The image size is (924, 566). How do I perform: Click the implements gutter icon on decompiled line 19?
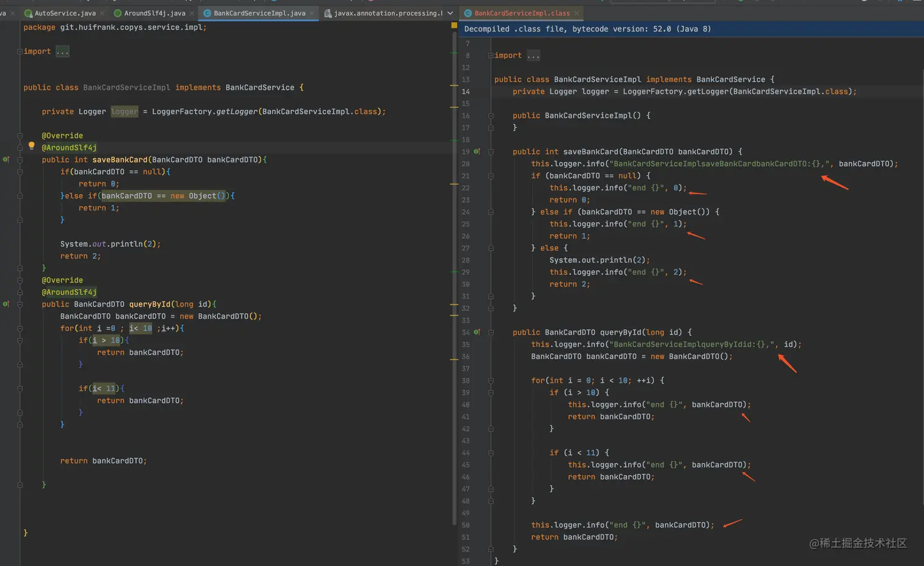[x=477, y=151]
